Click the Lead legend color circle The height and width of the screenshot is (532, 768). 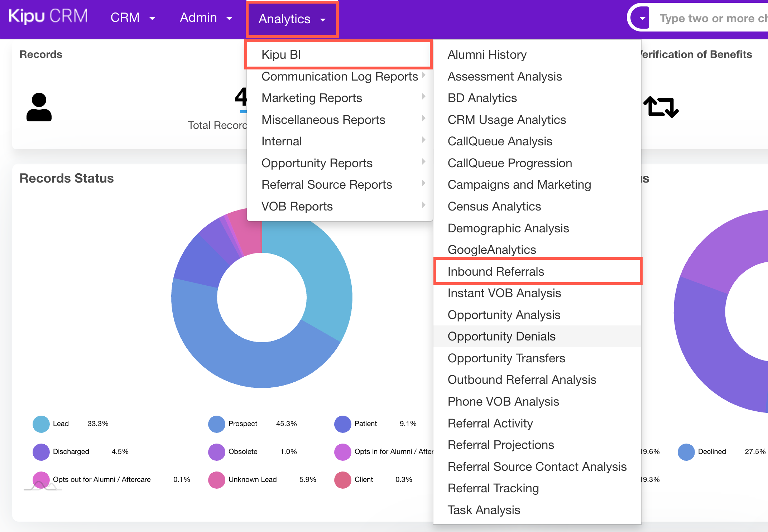pos(41,424)
